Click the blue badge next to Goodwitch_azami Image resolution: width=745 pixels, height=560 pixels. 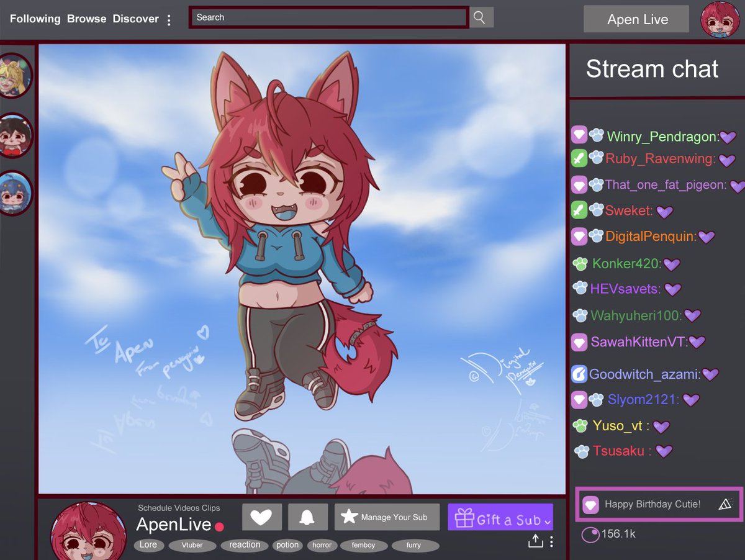click(x=579, y=374)
